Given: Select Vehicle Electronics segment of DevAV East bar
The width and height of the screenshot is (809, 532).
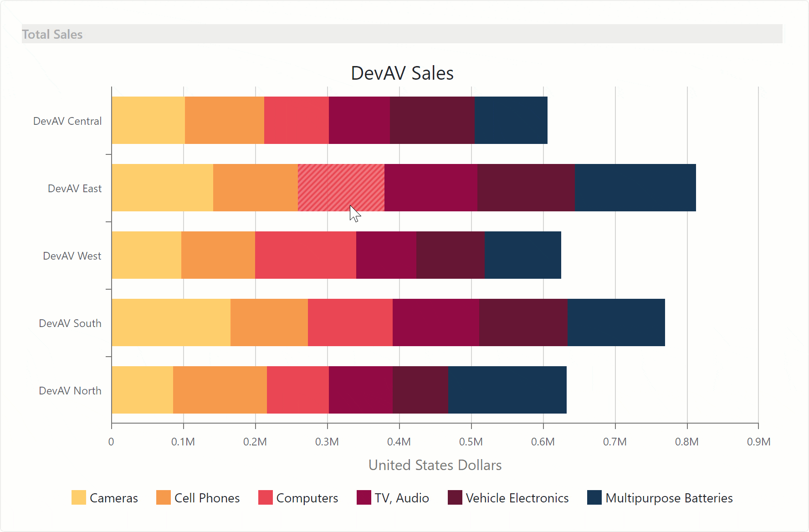Looking at the screenshot, I should click(x=526, y=187).
